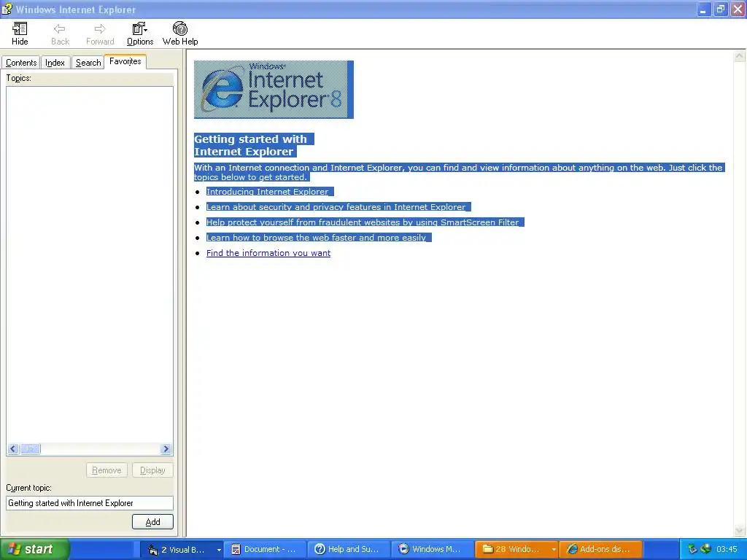This screenshot has width=747, height=560.
Task: Click the second system tray icon
Action: pyautogui.click(x=705, y=549)
